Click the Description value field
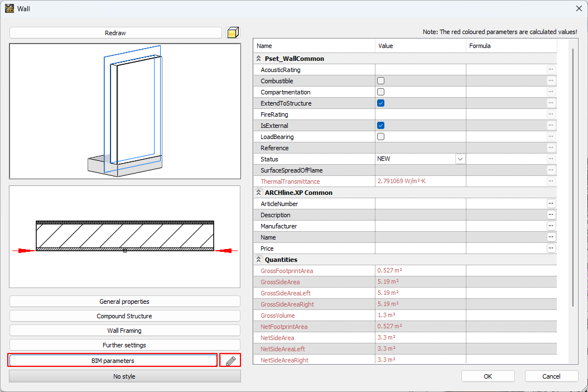Screen dimensions: 588x392 420,215
